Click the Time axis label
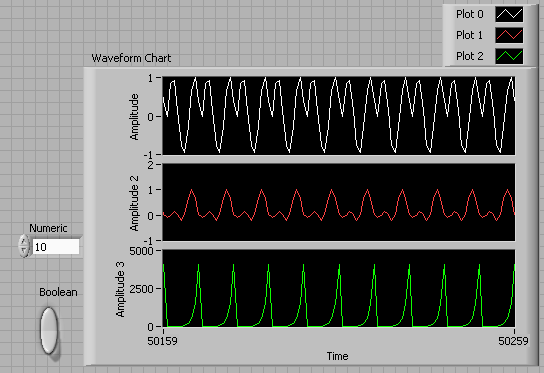This screenshot has height=373, width=544. tap(337, 356)
